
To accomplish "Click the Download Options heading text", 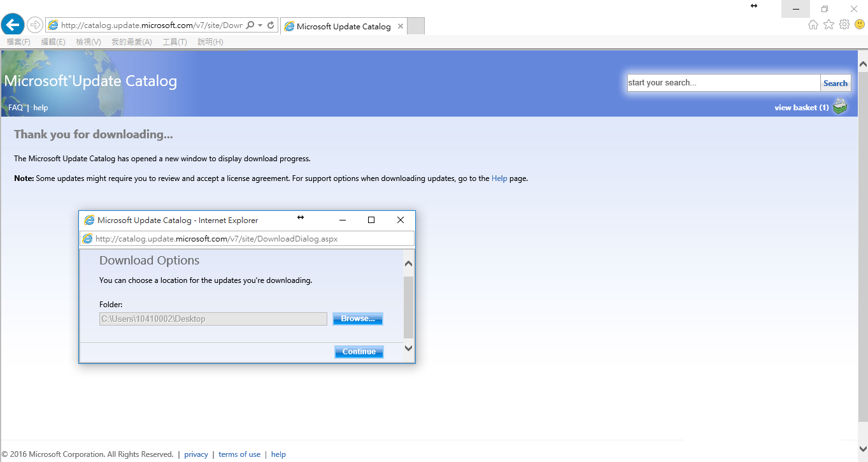I will pyautogui.click(x=150, y=261).
